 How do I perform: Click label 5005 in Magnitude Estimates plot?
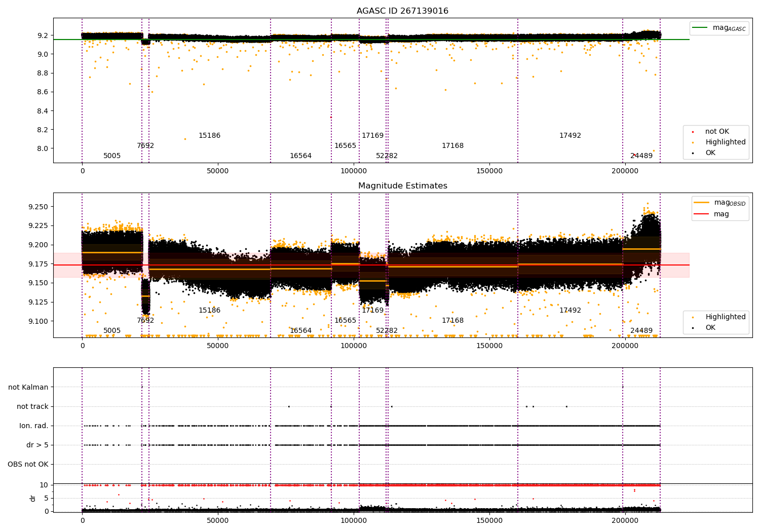tap(112, 331)
